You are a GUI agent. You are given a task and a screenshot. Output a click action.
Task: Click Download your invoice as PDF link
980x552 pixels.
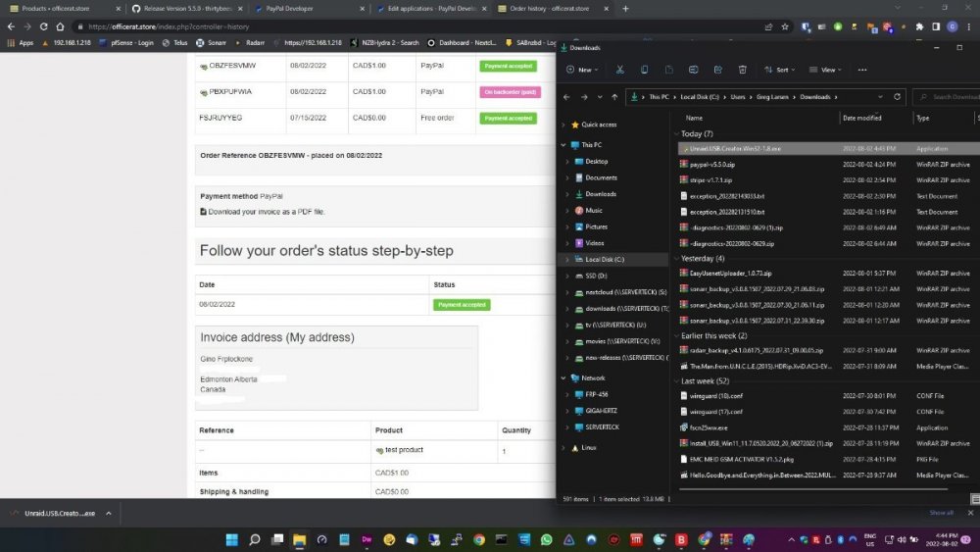[x=266, y=211]
